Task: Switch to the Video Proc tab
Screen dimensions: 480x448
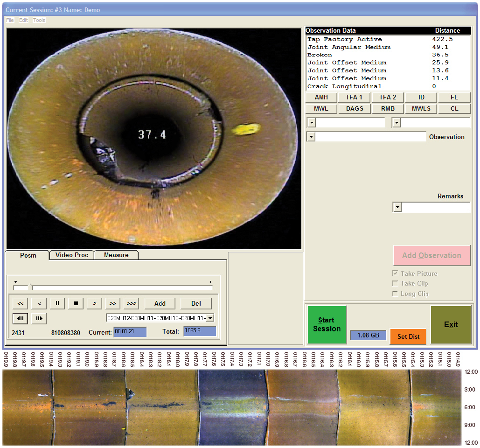Action: (x=71, y=255)
